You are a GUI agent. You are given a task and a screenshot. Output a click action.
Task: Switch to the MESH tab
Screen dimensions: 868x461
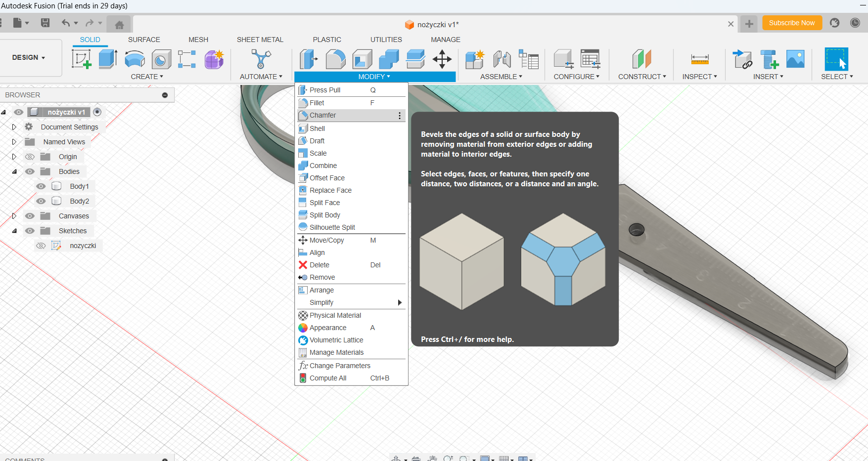tap(198, 40)
